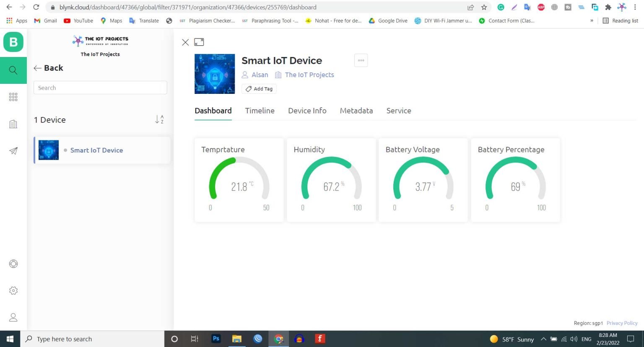
Task: Open the Privacy Policy link
Action: (622, 323)
